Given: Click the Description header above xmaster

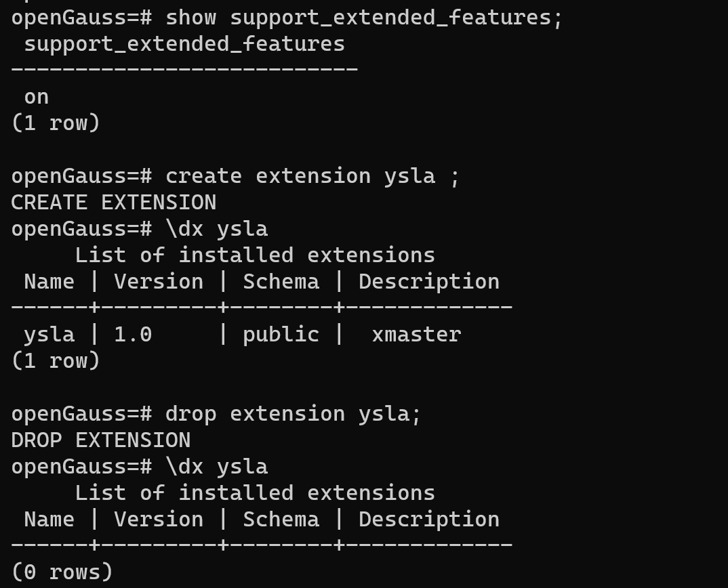Looking at the screenshot, I should 428,282.
